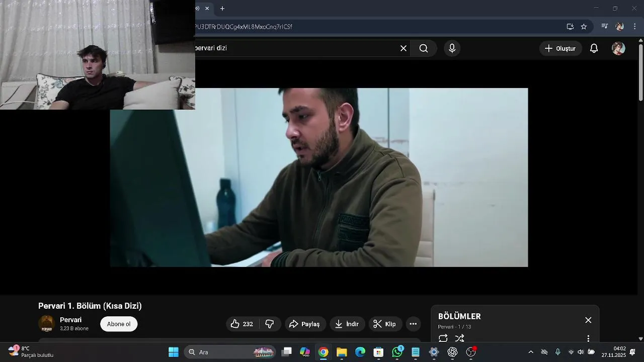This screenshot has height=362, width=644.
Task: Switch to Chrome on the taskbar
Action: click(x=324, y=352)
